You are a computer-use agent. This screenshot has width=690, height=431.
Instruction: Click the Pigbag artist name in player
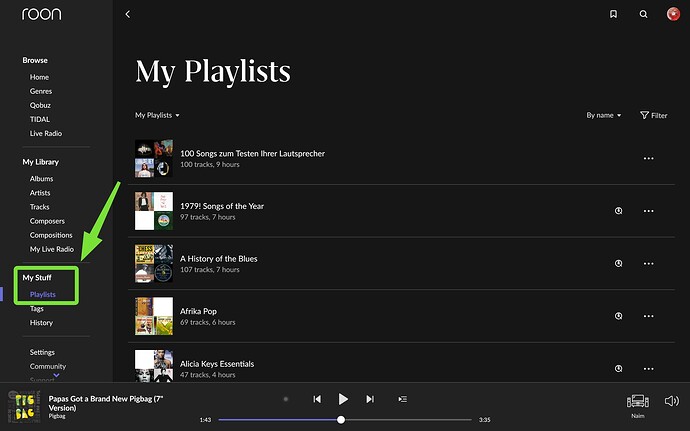(57, 416)
